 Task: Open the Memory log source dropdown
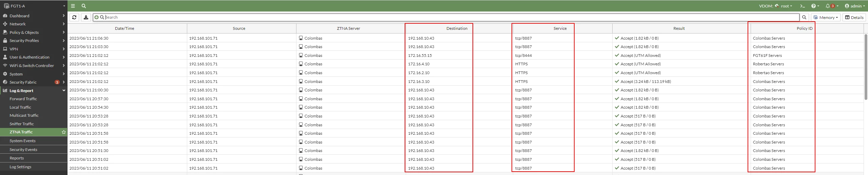click(826, 17)
